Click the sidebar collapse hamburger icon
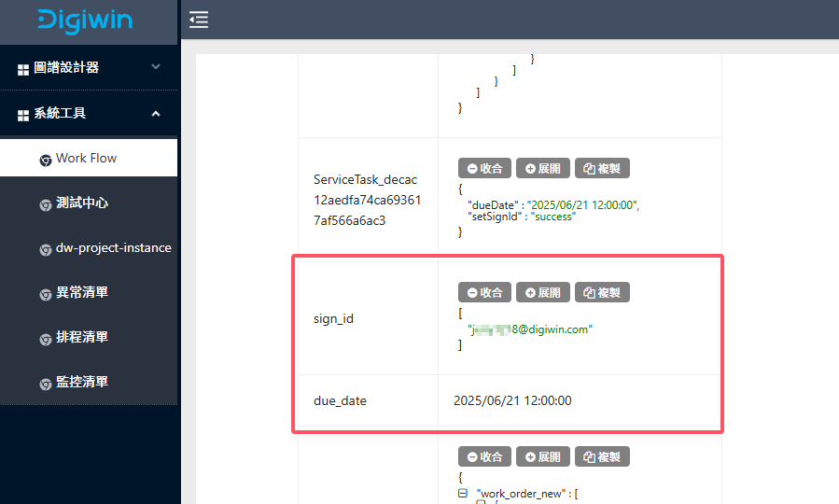 [199, 20]
